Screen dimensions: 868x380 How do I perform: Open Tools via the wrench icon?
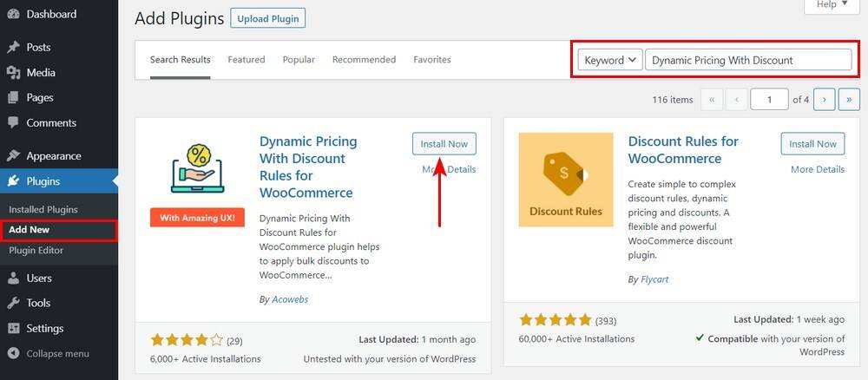click(13, 304)
